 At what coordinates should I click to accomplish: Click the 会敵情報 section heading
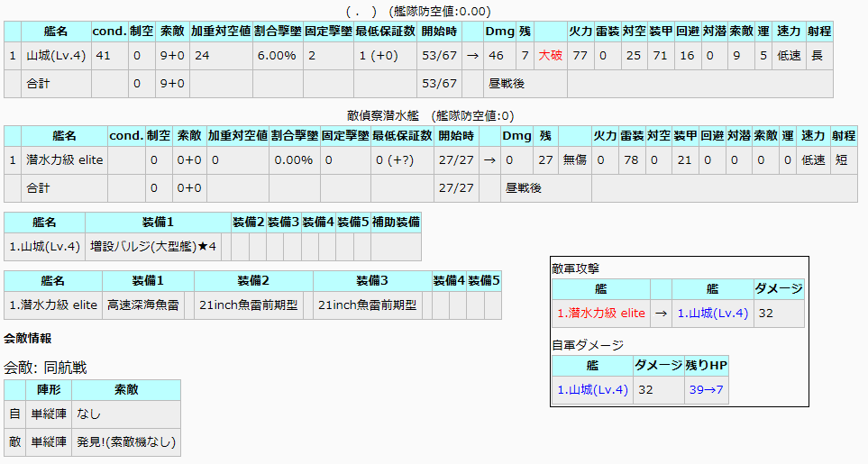click(27, 339)
